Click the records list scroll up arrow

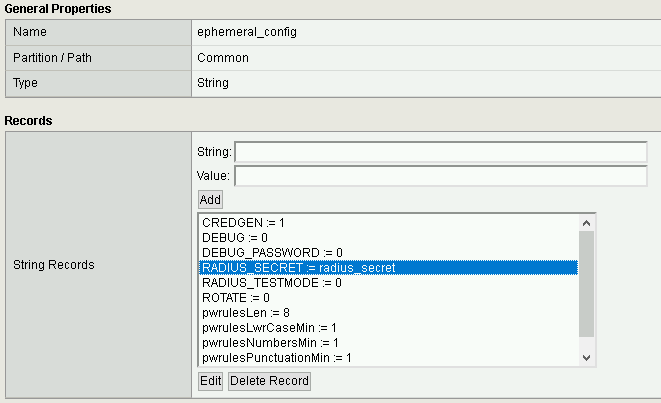[x=586, y=223]
